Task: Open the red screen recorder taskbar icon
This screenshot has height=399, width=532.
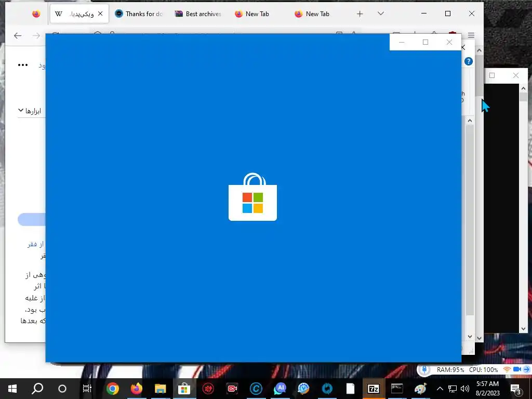Action: click(x=232, y=389)
